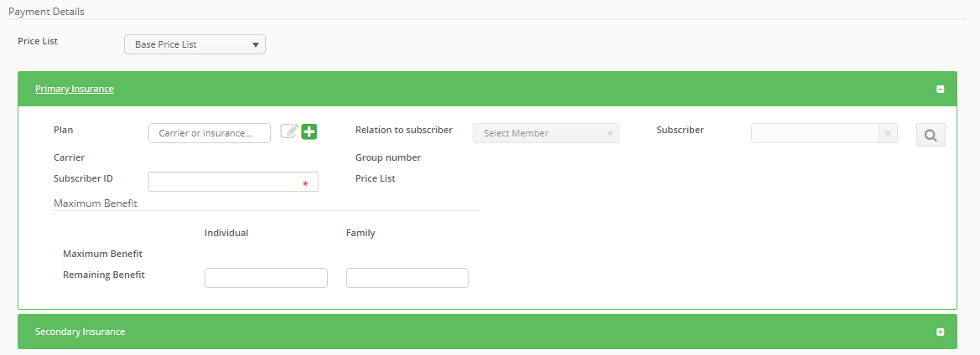Collapse the Primary Insurance panel minus icon

(x=940, y=89)
